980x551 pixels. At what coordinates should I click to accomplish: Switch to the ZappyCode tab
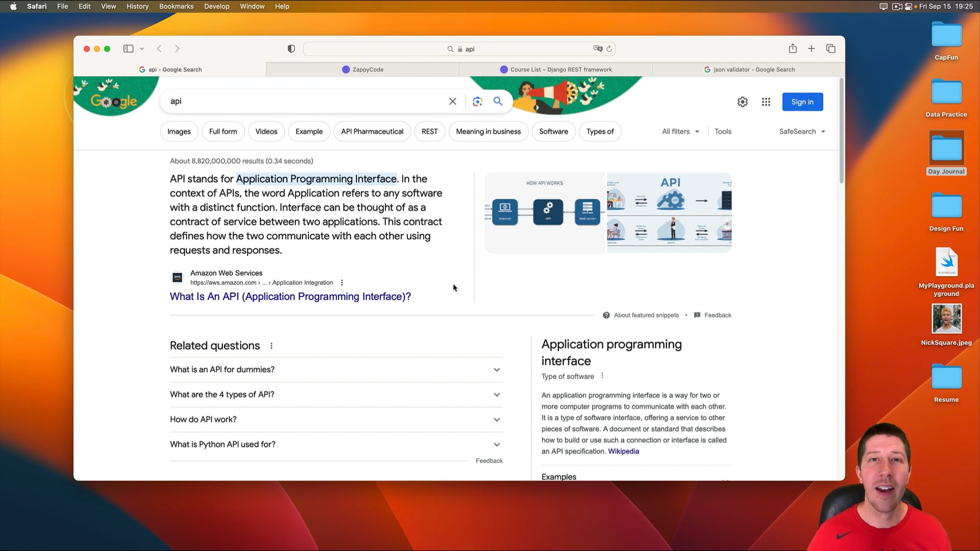[362, 69]
